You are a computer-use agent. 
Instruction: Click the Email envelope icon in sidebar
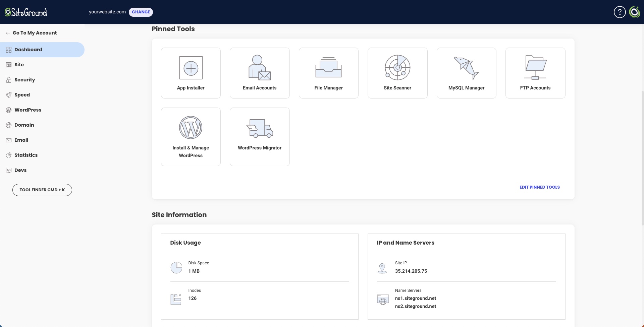pyautogui.click(x=9, y=140)
